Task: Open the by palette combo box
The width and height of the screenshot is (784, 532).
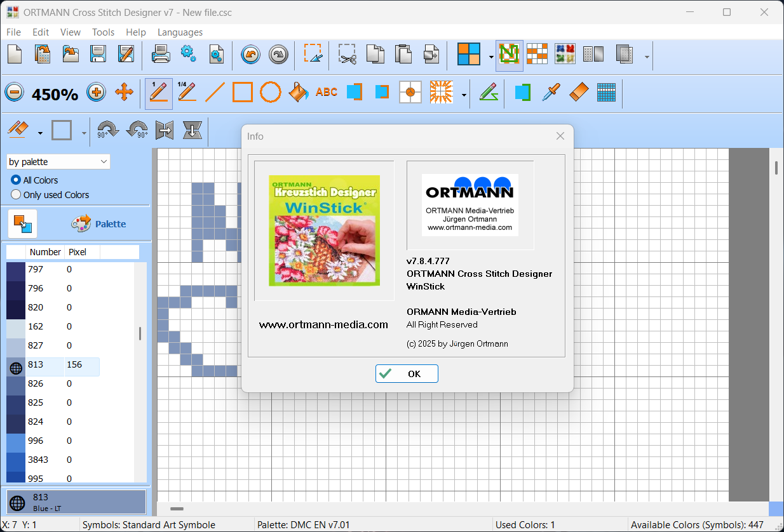Action: pos(58,162)
